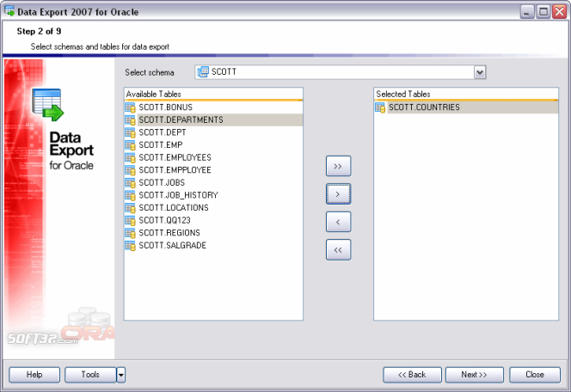
Task: Click the table icon beside SCOTT.COUNTRIES
Action: coord(380,107)
